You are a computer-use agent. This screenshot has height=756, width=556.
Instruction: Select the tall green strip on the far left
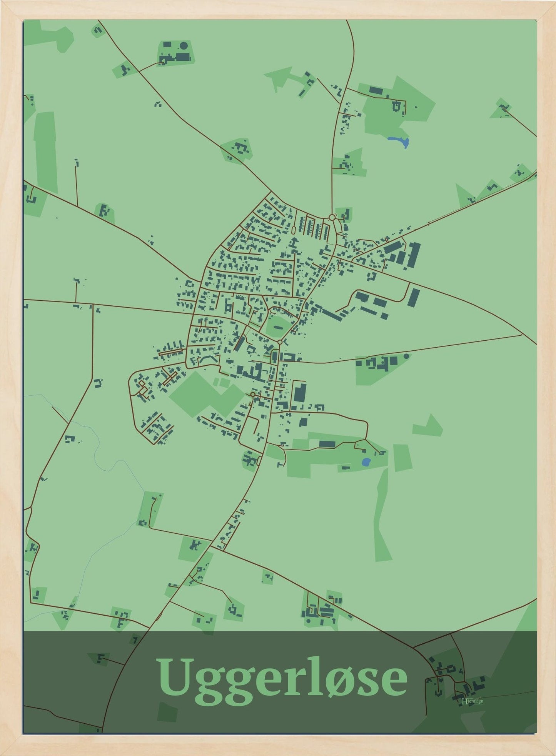(x=45, y=152)
